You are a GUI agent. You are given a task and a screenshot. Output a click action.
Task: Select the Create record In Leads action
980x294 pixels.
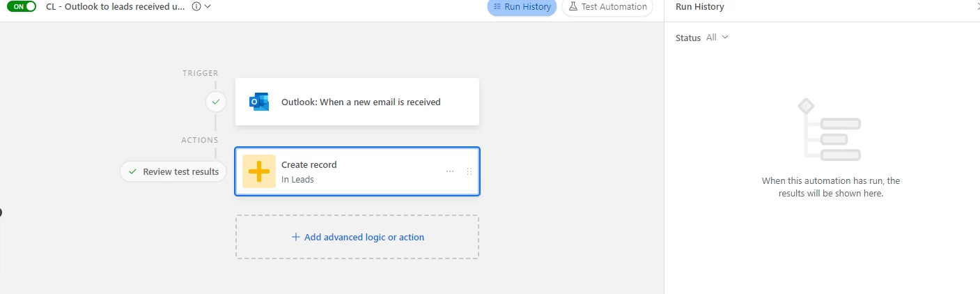pos(357,171)
